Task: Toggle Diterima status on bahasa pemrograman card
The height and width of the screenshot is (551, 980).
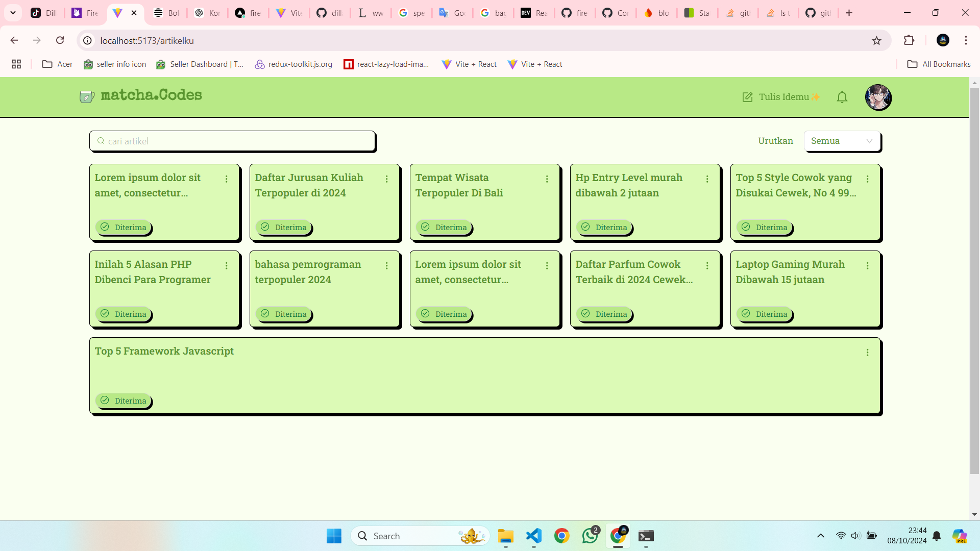Action: (283, 313)
